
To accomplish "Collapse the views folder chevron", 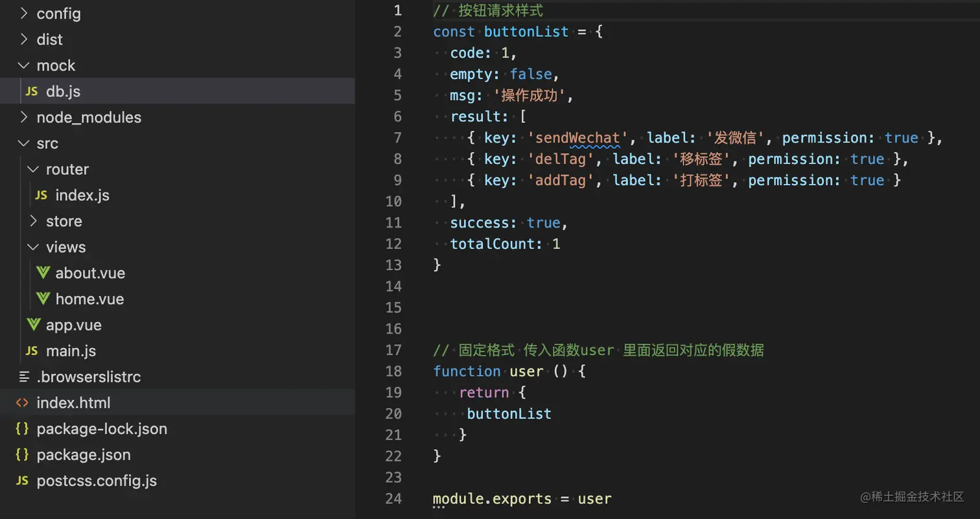I will tap(33, 247).
